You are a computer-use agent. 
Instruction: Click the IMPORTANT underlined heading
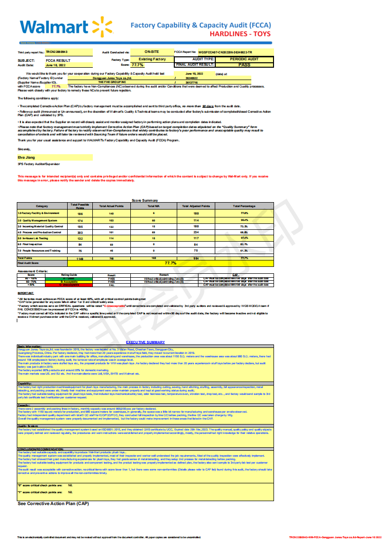(x=26, y=293)
